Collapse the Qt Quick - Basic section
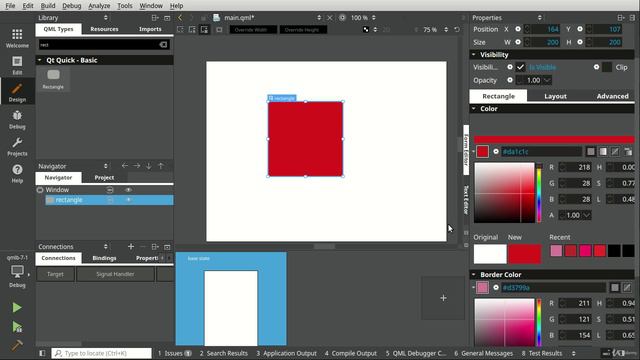This screenshot has width=640, height=360. [x=40, y=60]
